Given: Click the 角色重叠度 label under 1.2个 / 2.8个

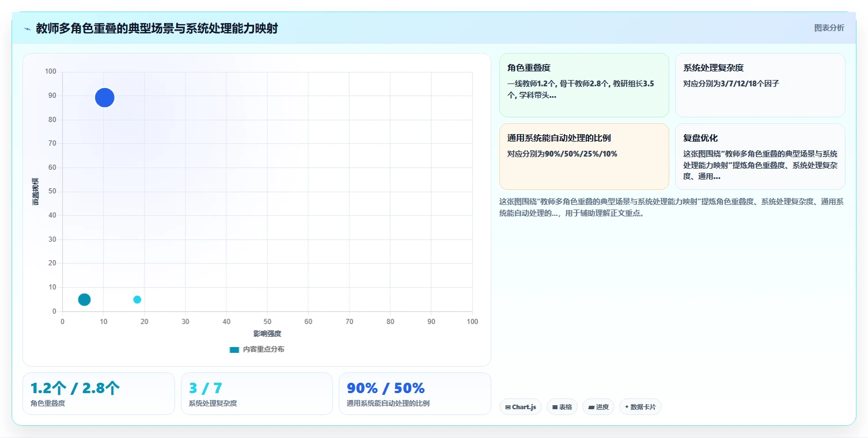Looking at the screenshot, I should tap(48, 403).
